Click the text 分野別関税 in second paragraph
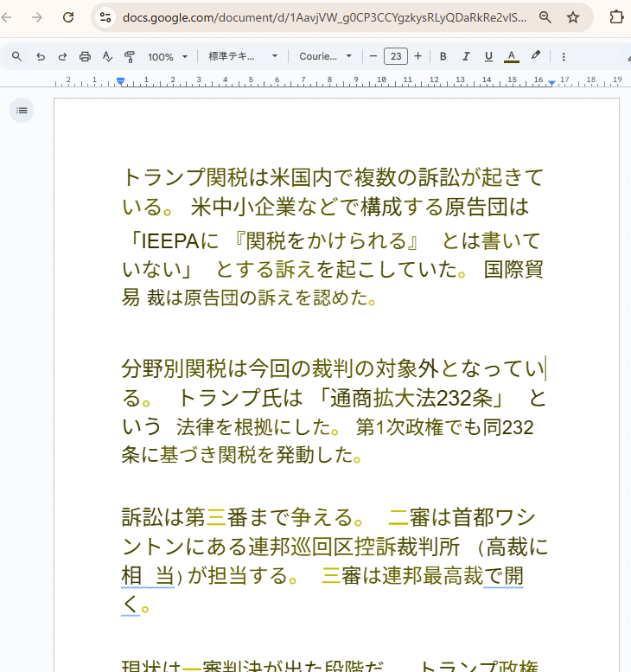The width and height of the screenshot is (631, 672). pos(174,369)
